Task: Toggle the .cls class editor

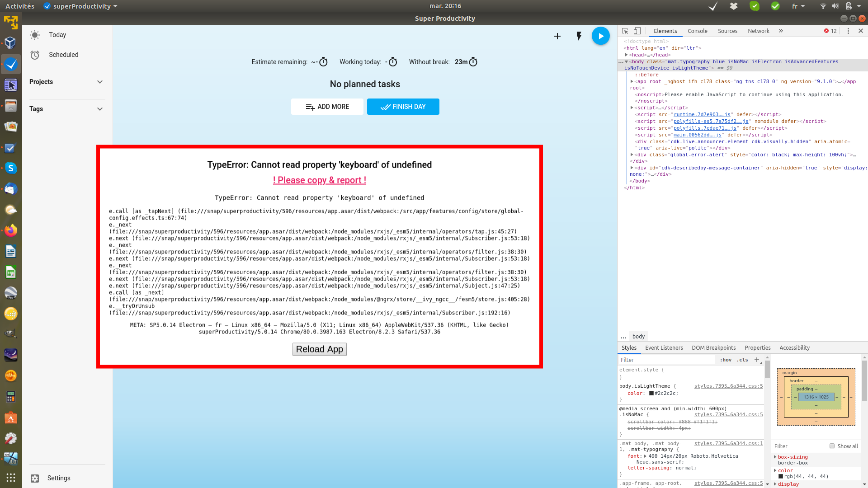Action: coord(742,360)
